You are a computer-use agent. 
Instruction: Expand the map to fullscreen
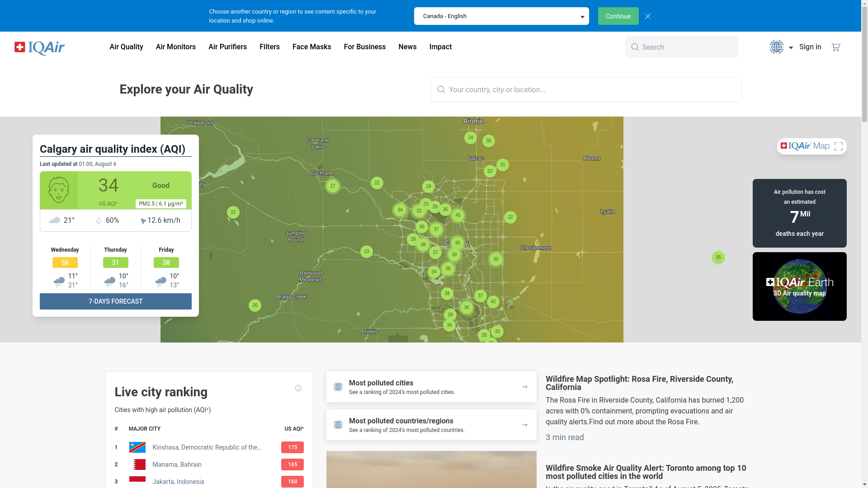pos(839,146)
